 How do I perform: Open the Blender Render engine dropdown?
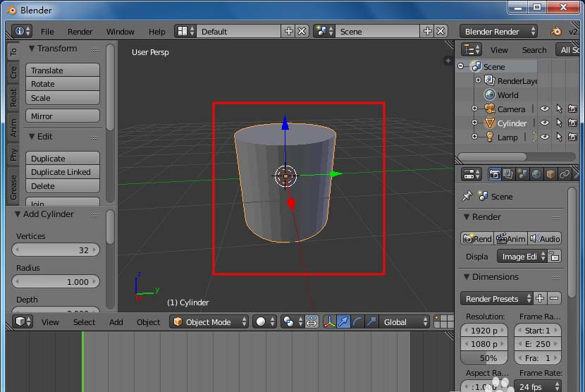(498, 32)
